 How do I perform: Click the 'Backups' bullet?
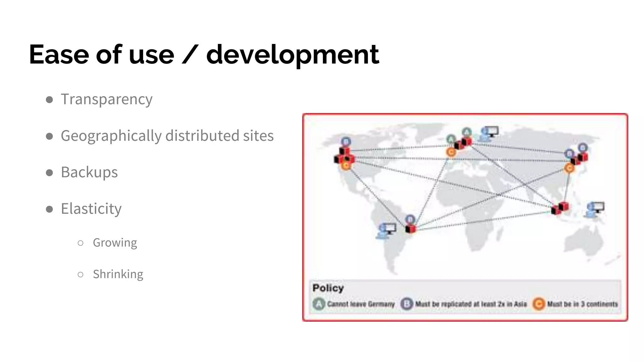pos(89,173)
